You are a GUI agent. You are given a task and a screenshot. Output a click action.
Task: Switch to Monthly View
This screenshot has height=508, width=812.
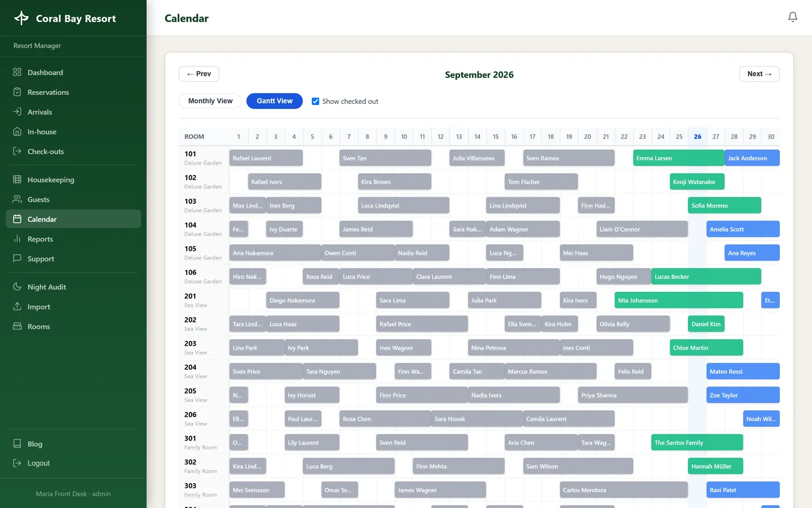[x=210, y=101]
